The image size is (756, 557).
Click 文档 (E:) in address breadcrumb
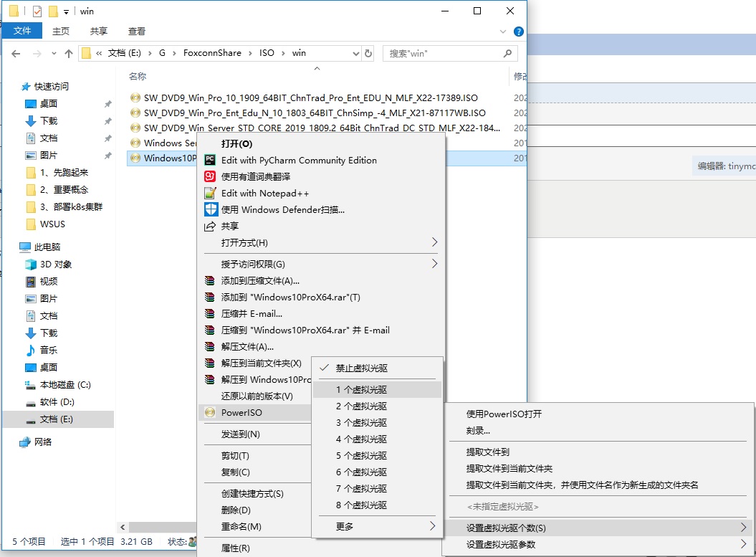(x=125, y=53)
